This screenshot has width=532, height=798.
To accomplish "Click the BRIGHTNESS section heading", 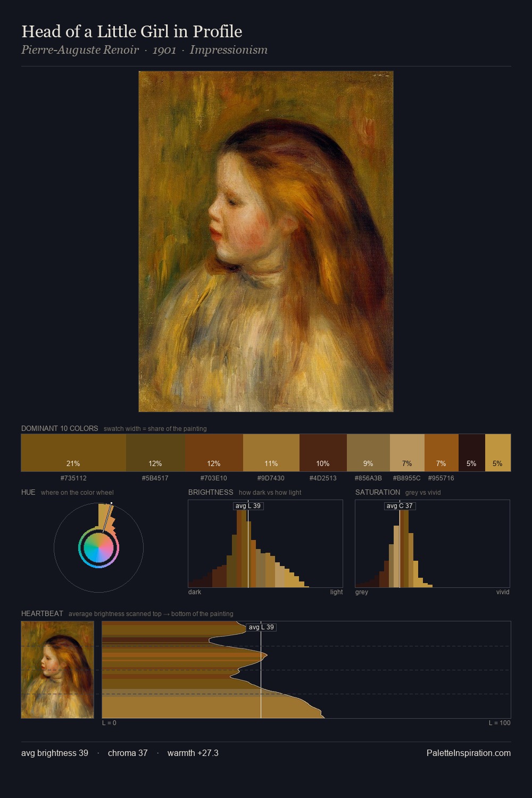I will click(211, 492).
